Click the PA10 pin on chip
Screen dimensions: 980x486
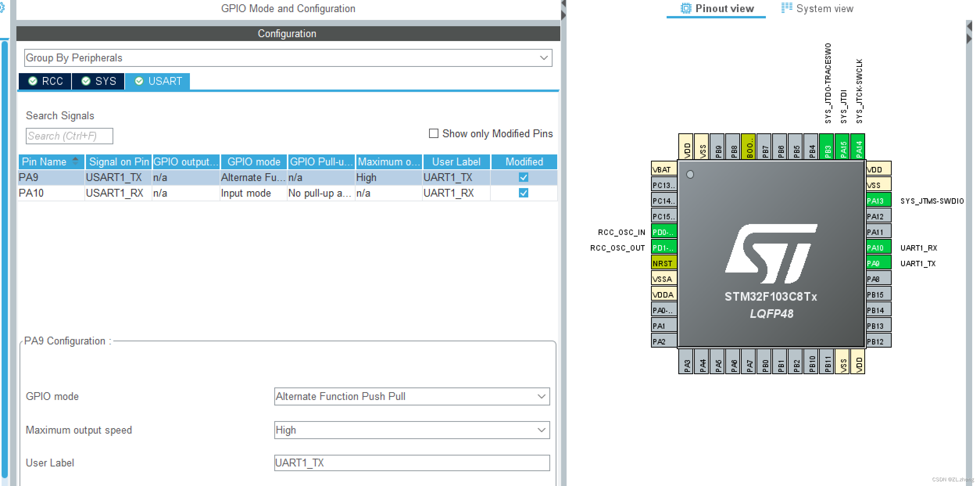point(878,247)
